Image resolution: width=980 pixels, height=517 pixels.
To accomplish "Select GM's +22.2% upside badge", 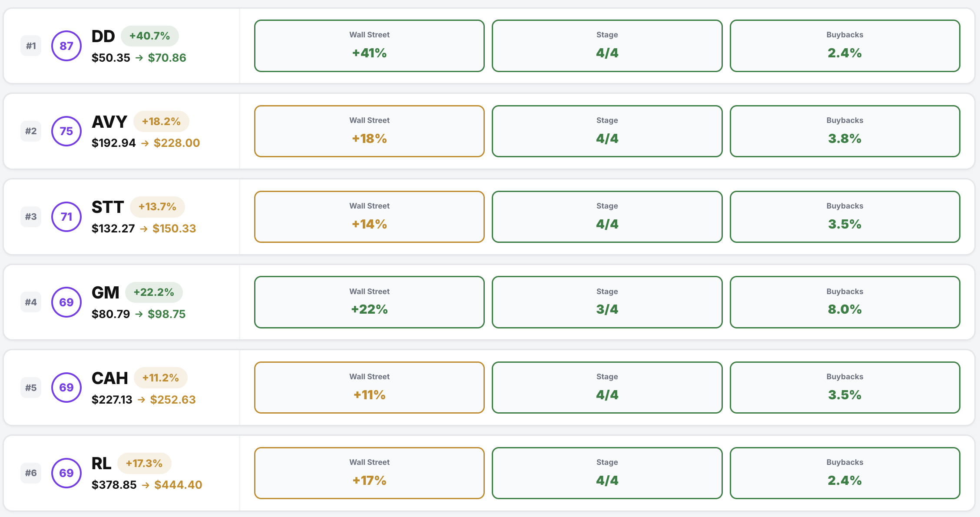I will coord(154,292).
